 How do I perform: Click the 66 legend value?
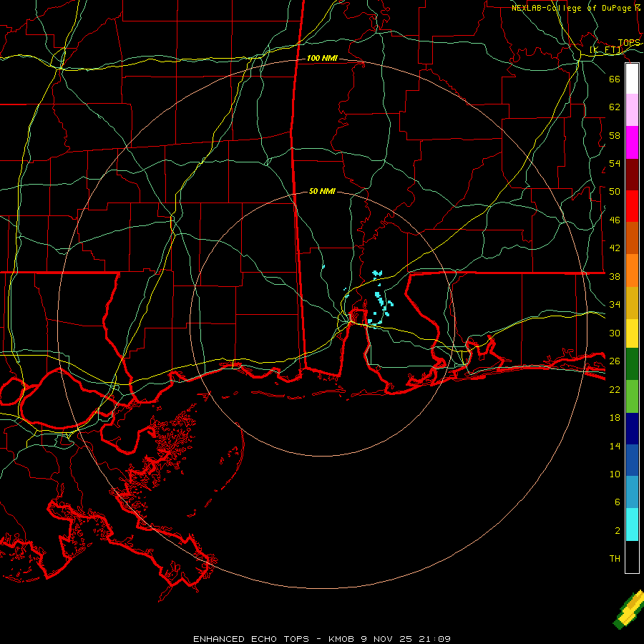tap(615, 79)
